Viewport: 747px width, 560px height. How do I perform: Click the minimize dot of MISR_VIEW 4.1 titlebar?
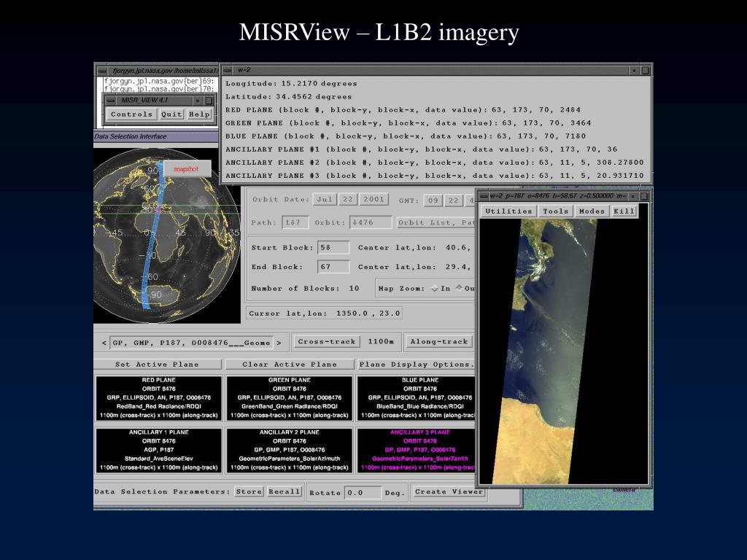tap(197, 101)
